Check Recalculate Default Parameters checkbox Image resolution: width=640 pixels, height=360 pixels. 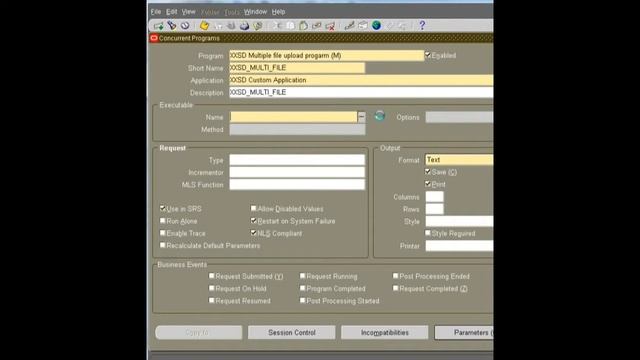[x=162, y=245]
